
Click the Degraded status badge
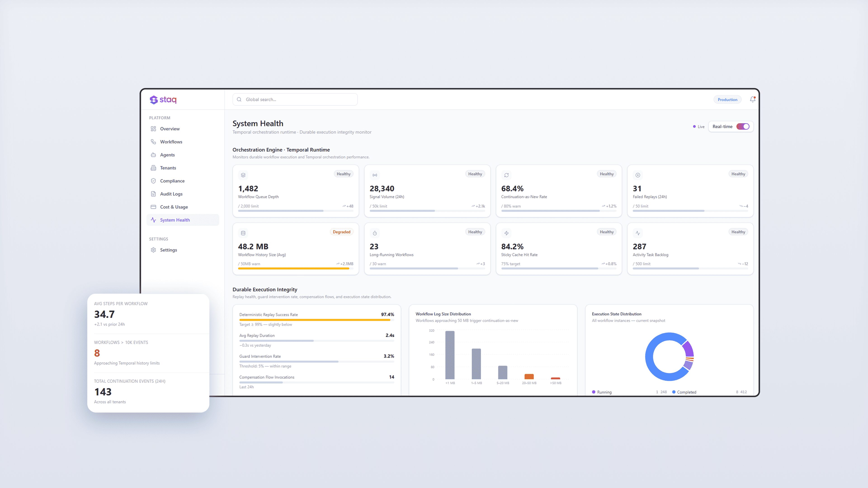coord(341,232)
